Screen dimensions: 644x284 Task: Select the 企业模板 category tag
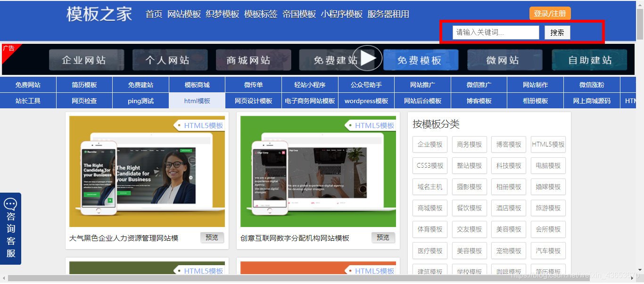[430, 145]
